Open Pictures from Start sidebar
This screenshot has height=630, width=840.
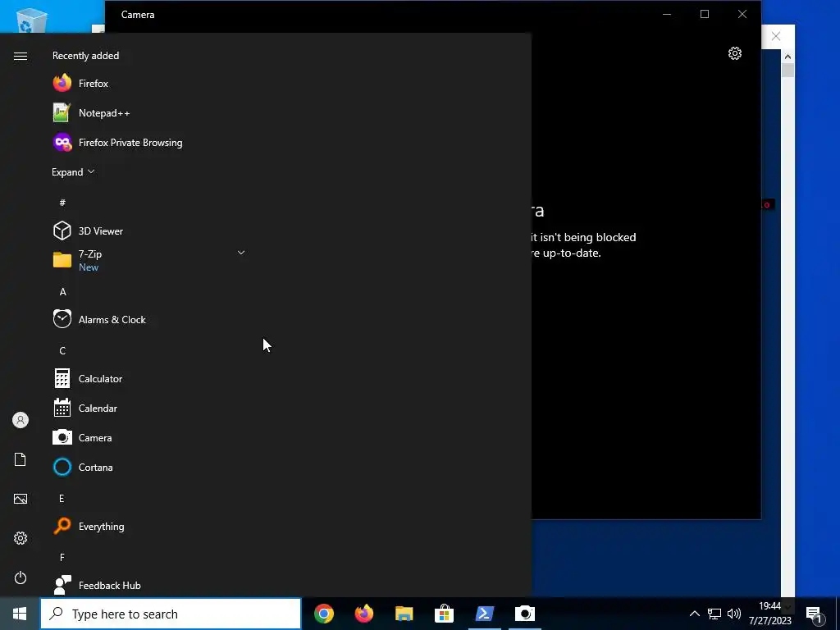[21, 499]
